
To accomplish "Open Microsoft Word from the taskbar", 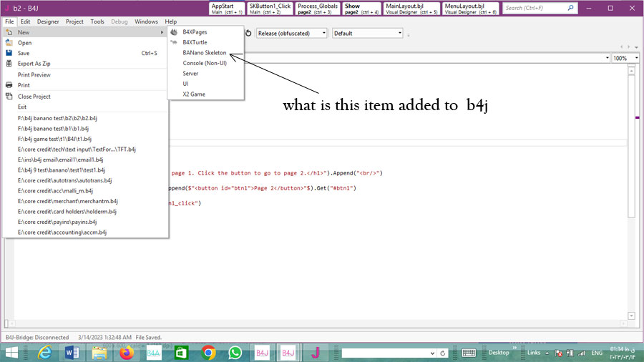I will click(72, 353).
